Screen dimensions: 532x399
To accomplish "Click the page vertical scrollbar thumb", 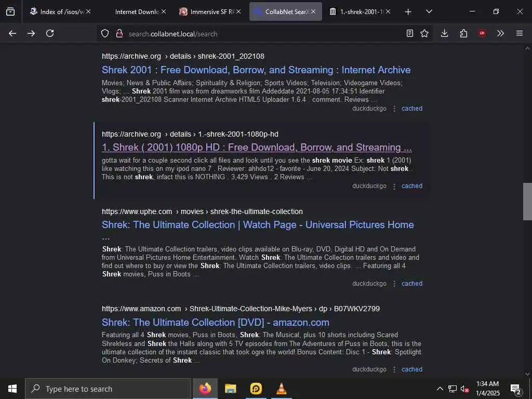I will (527, 202).
